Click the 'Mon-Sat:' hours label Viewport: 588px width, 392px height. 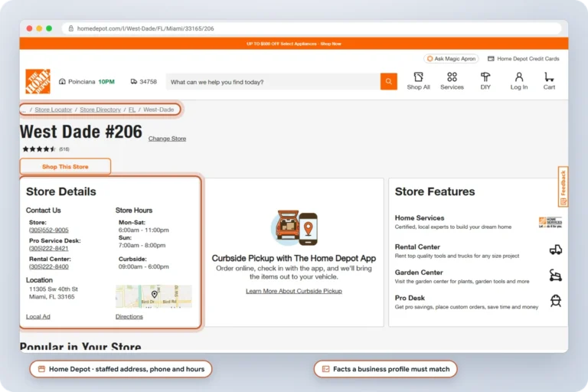pyautogui.click(x=132, y=222)
